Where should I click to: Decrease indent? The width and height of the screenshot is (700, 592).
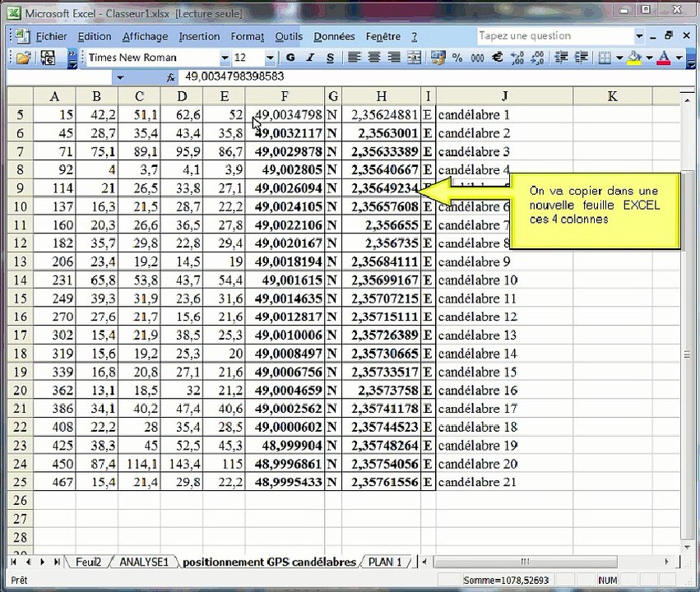[x=561, y=58]
